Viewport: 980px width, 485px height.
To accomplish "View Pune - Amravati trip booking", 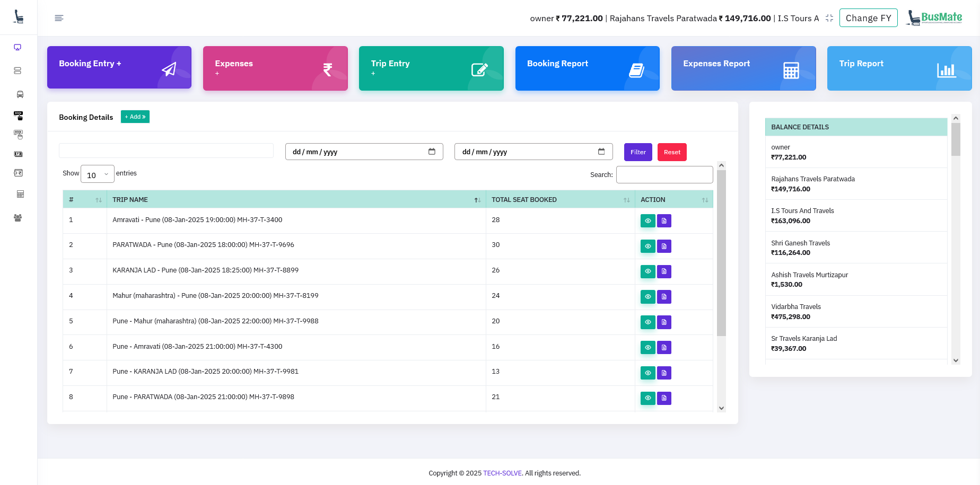I will click(647, 347).
